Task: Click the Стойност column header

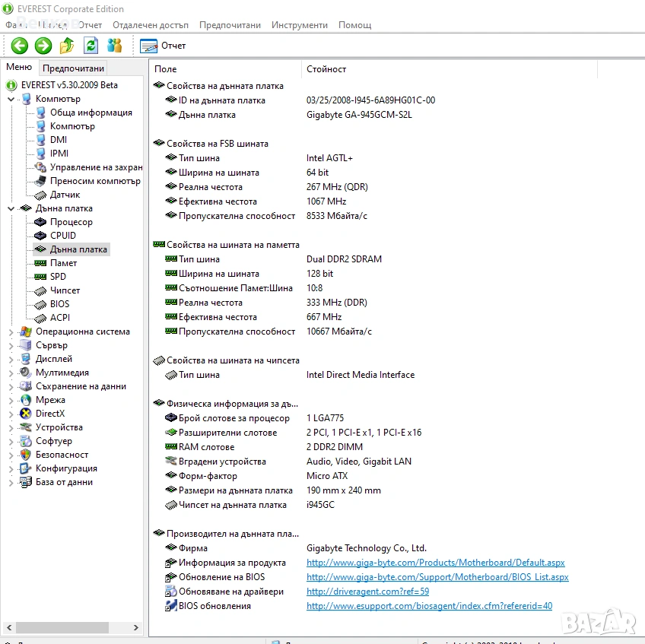Action: click(326, 69)
